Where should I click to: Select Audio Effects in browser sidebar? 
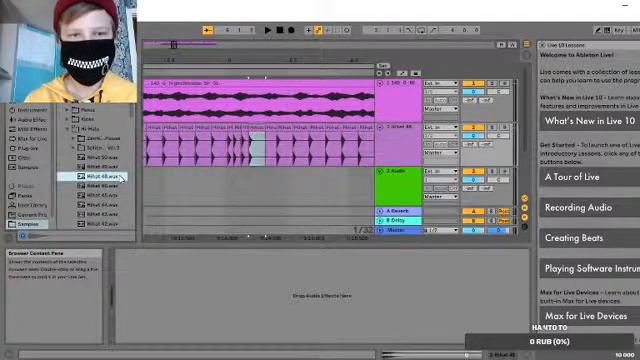pos(28,120)
